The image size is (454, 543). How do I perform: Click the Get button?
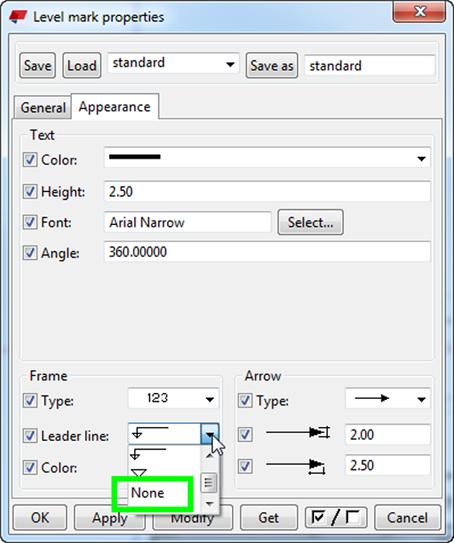(268, 518)
